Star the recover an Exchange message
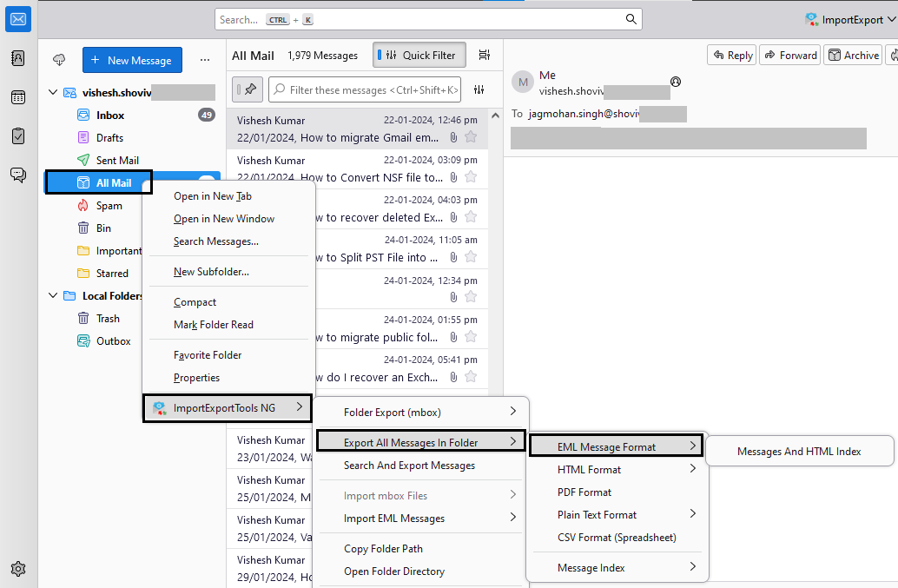898x588 pixels. point(471,377)
